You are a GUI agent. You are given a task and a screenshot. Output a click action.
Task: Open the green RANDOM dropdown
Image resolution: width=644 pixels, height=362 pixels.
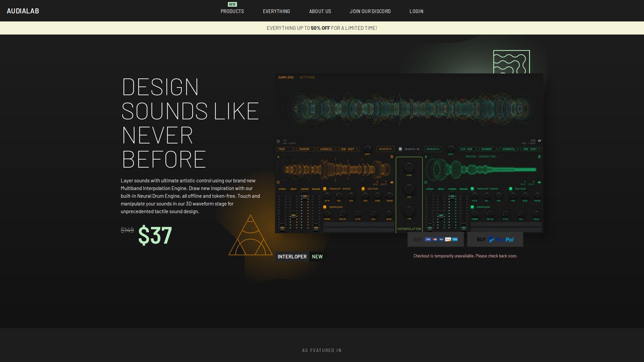490,149
